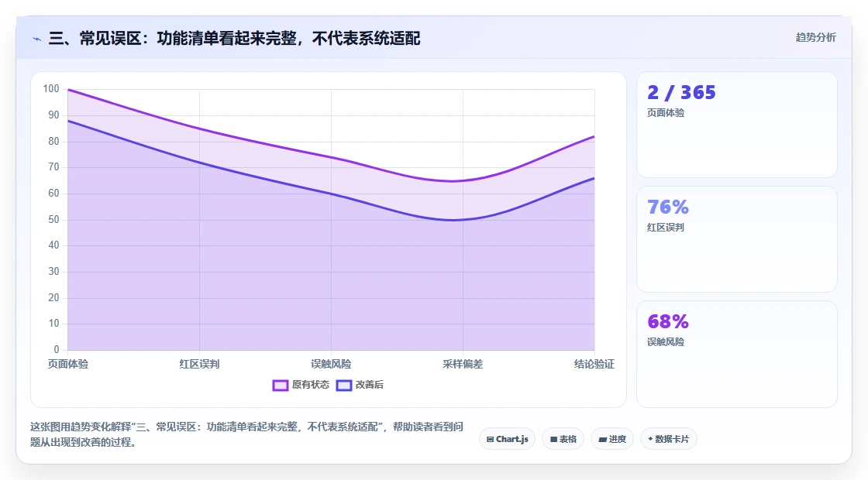Click the trend icon beside the heading
Screen dimensions: 868x480
[37, 39]
